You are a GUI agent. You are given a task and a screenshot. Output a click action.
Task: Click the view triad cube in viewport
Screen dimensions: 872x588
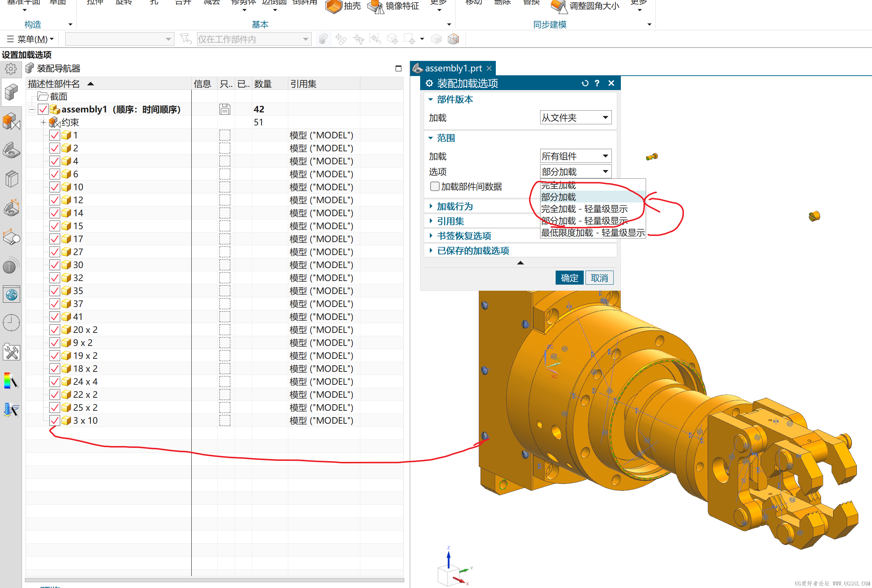point(448,575)
